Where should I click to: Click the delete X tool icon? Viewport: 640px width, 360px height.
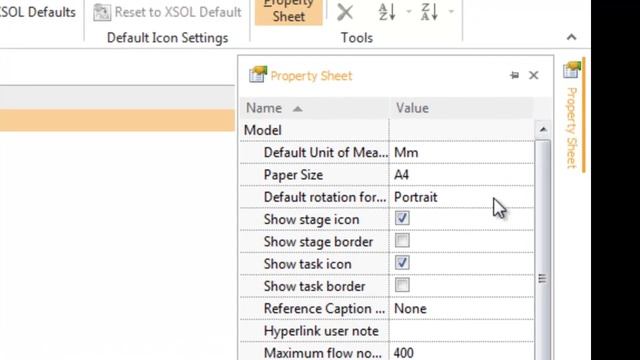coord(345,12)
